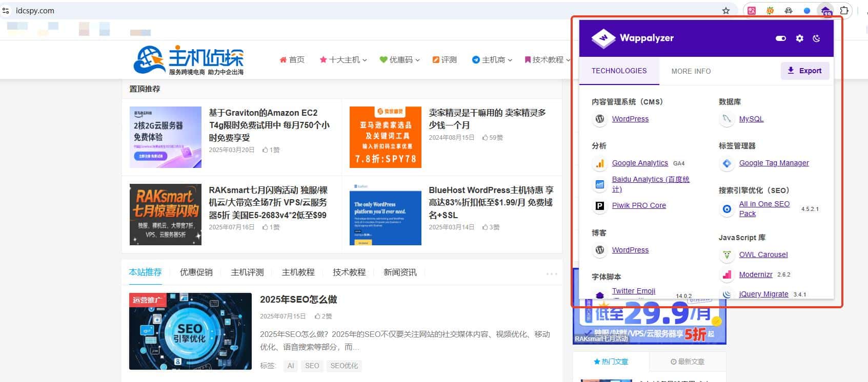Click the WordPress icon under CMS

[x=599, y=119]
